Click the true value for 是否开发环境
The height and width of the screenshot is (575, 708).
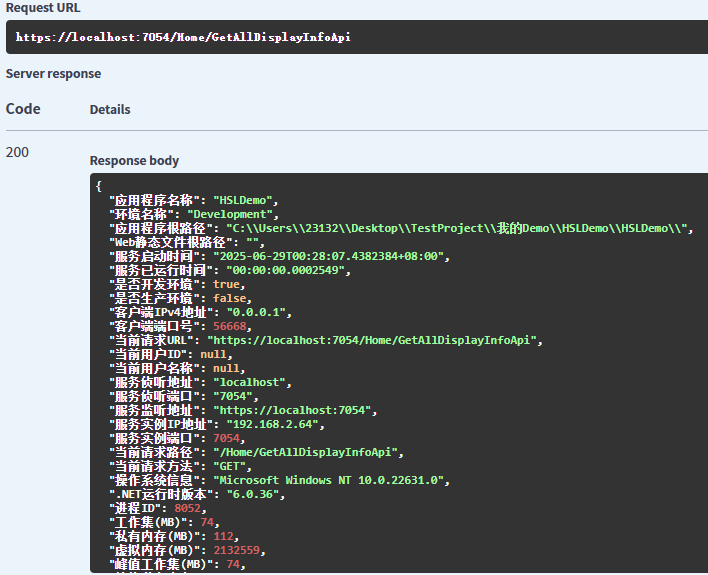click(x=226, y=284)
